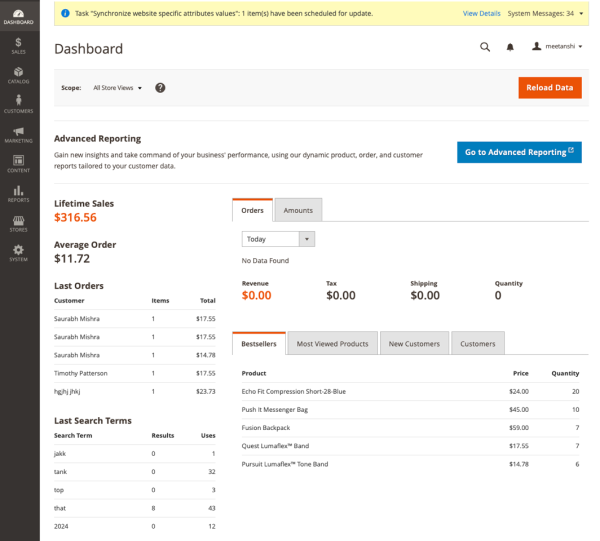Open the notifications bell icon
Screen dimensions: 600x541
tap(510, 47)
